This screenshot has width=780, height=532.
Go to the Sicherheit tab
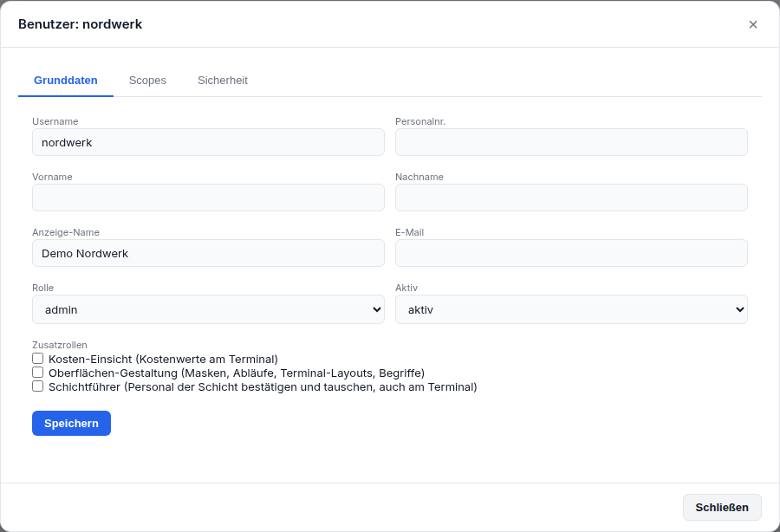pyautogui.click(x=223, y=81)
